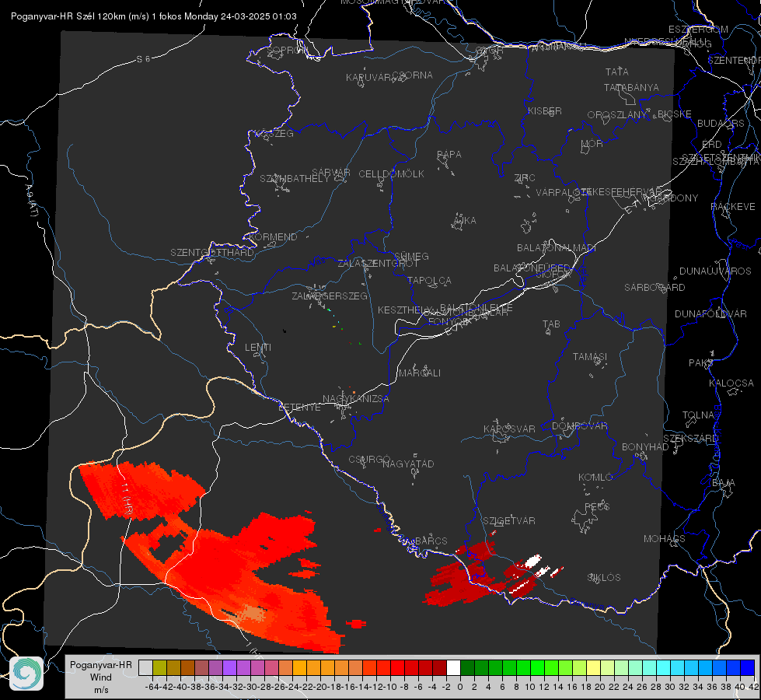Select the TAB town label
761x700 pixels.
551,324
